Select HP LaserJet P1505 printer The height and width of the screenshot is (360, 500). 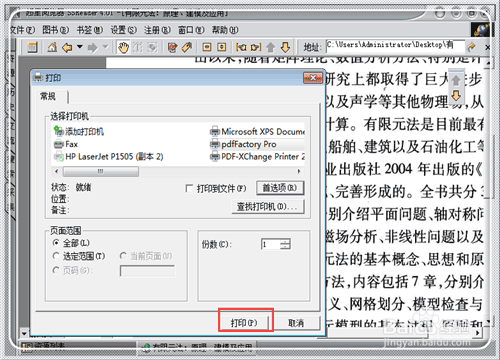point(108,156)
